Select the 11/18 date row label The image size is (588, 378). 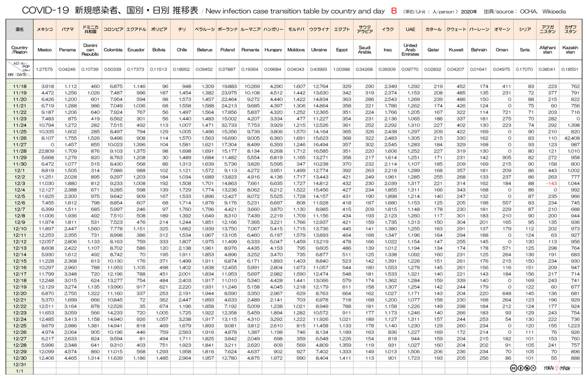(20, 86)
